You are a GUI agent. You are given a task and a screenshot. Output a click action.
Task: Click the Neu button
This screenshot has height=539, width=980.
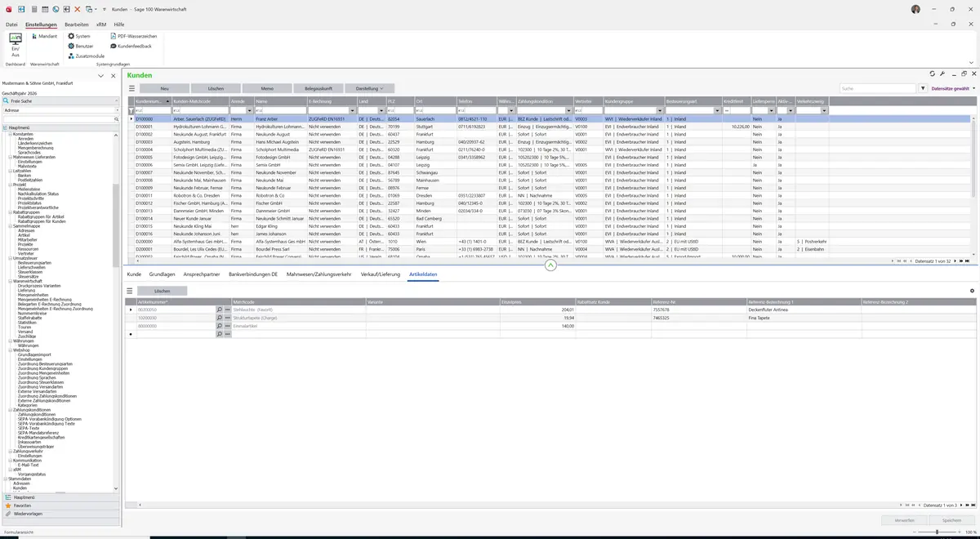tap(164, 88)
